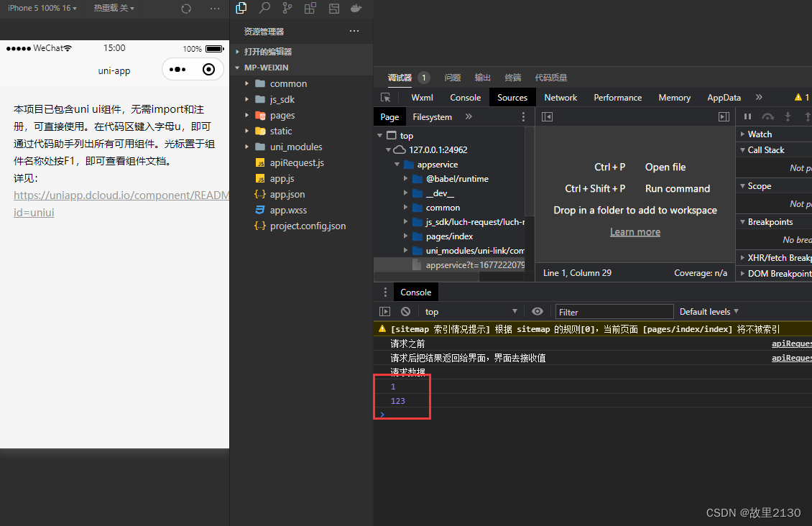
Task: Clear the console with the ban icon
Action: click(405, 311)
